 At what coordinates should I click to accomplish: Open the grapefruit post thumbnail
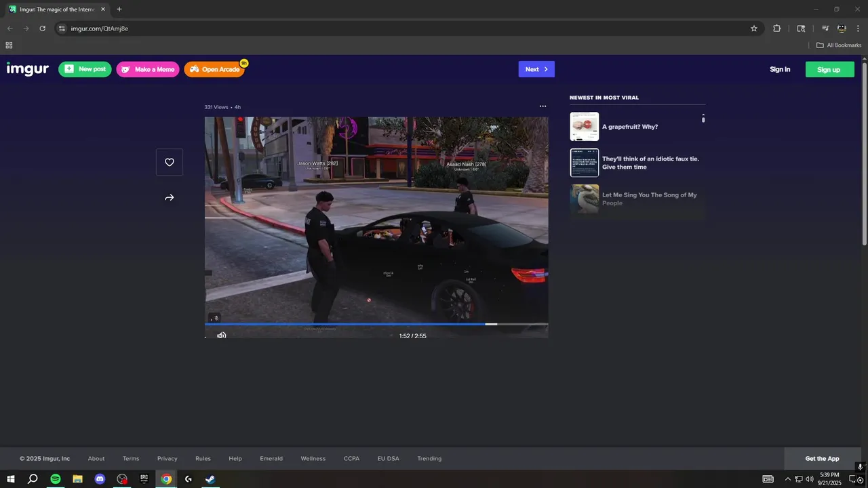(x=585, y=127)
